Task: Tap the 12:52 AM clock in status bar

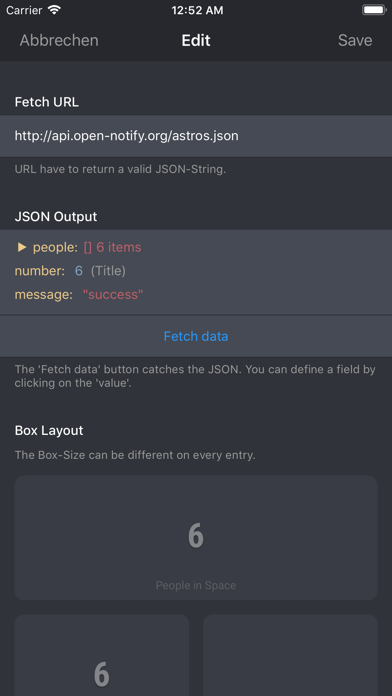Action: click(x=197, y=11)
